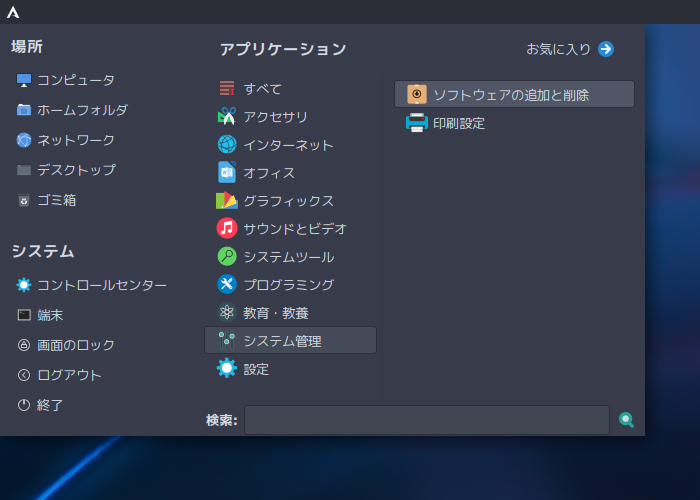Screen dimensions: 700x500
Task: Click the すべて text label
Action: click(x=262, y=89)
